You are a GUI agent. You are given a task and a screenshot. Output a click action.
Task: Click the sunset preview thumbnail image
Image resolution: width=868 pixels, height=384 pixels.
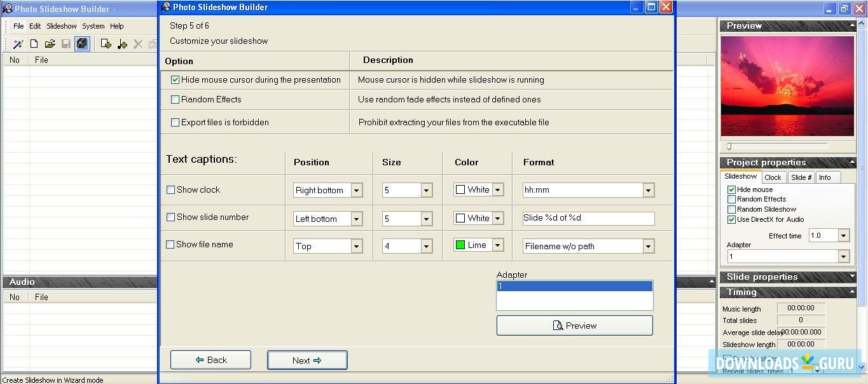(787, 85)
